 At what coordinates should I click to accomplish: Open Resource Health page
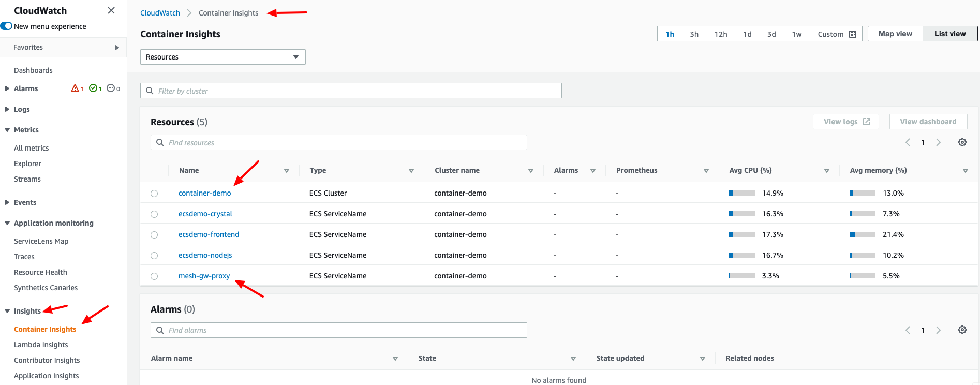[x=40, y=272]
